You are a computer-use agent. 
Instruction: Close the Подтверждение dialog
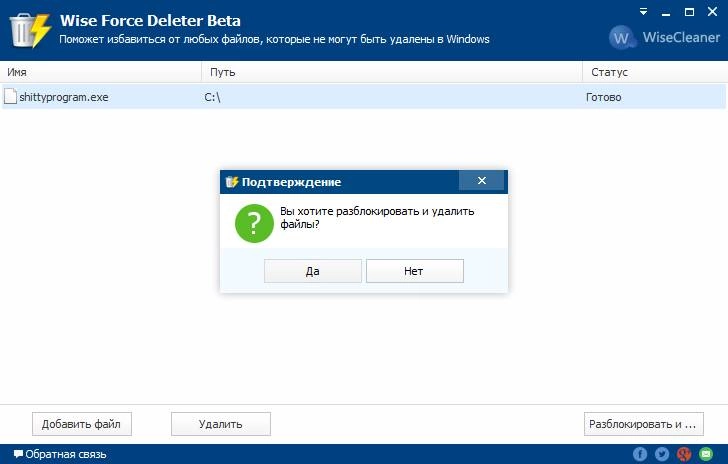click(x=481, y=180)
